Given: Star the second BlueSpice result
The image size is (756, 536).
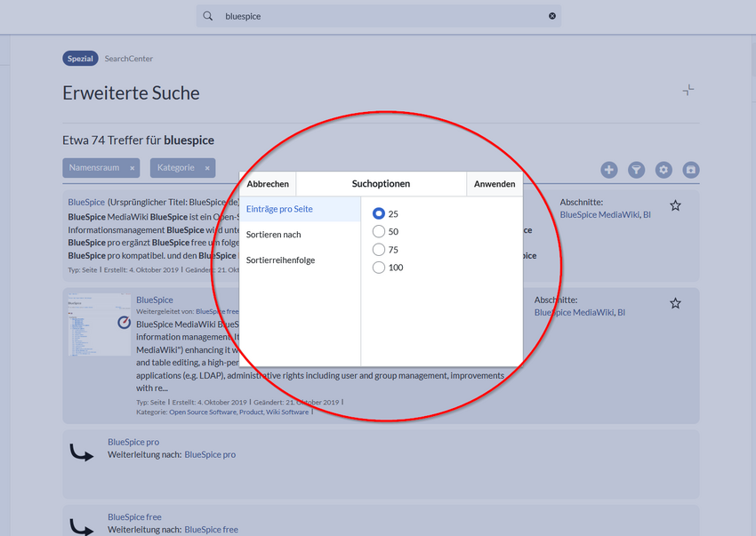Looking at the screenshot, I should [675, 303].
